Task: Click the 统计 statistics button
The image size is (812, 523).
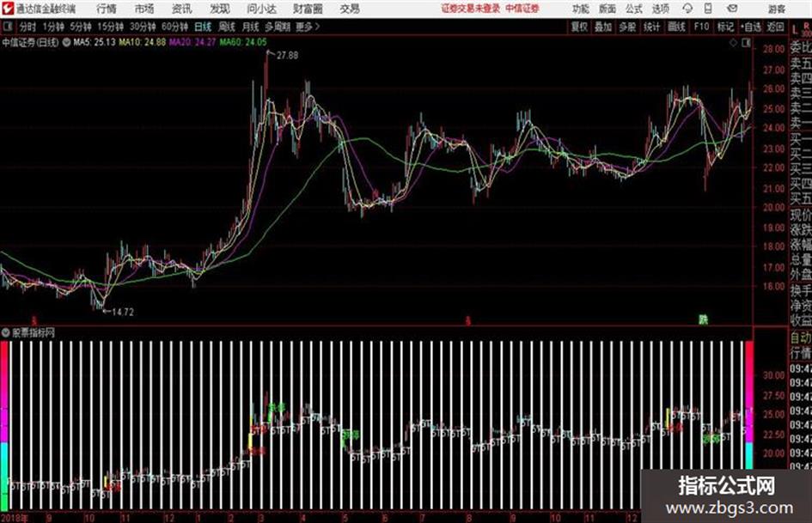Action: (x=651, y=27)
